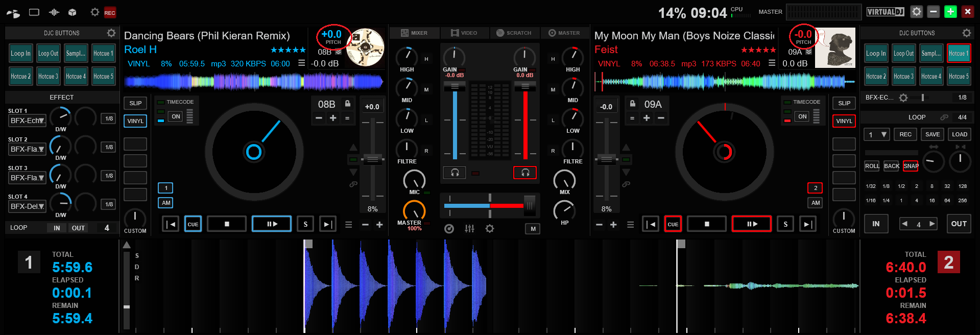Click right deck Loop Out pad
The height and width of the screenshot is (335, 980).
click(903, 53)
